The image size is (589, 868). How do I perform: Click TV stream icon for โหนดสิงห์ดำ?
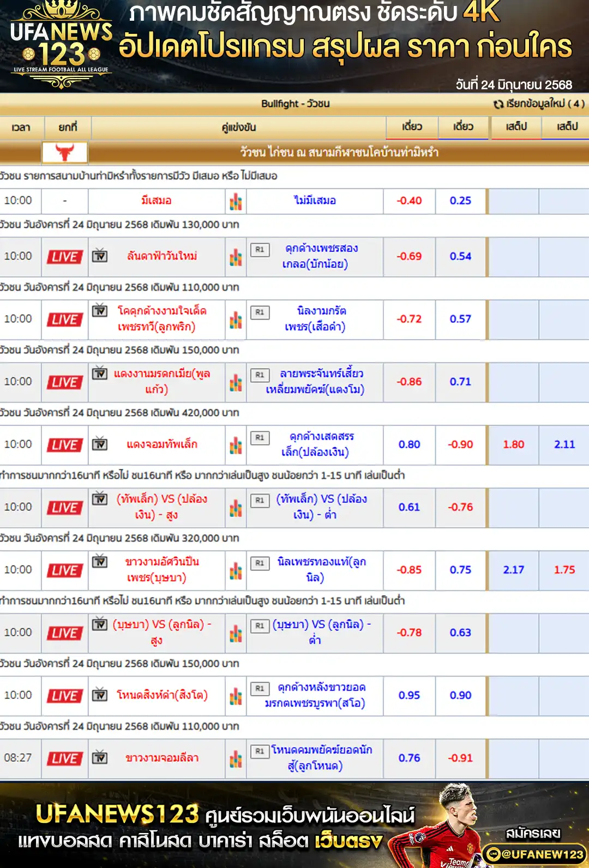(x=99, y=695)
